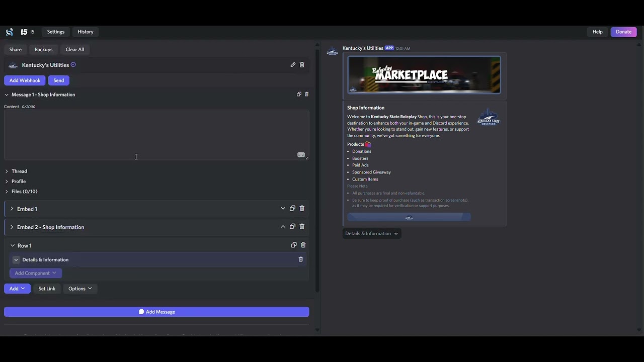Click the Donations list item in preview

(362, 151)
